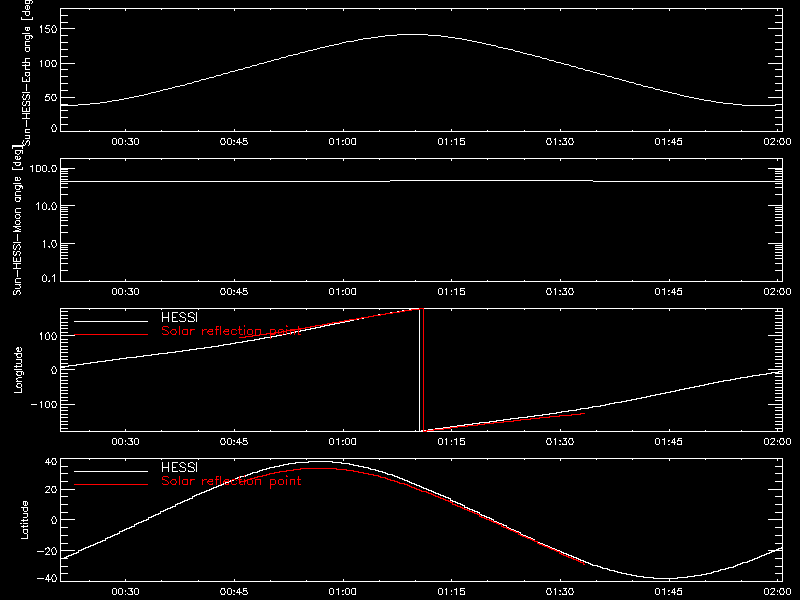800x600 pixels.
Task: Click 00:45 time label below Latitude plot
Action: pos(234,591)
